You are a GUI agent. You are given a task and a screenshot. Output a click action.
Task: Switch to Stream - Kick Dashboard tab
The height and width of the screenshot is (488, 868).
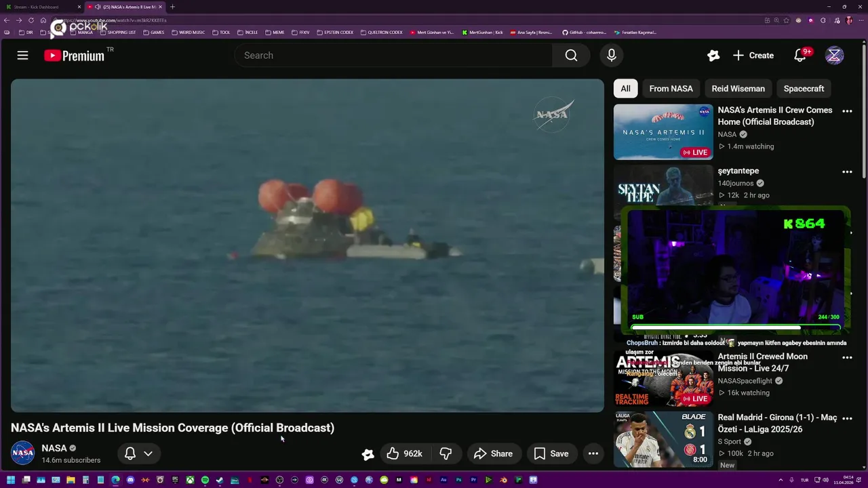pos(42,7)
